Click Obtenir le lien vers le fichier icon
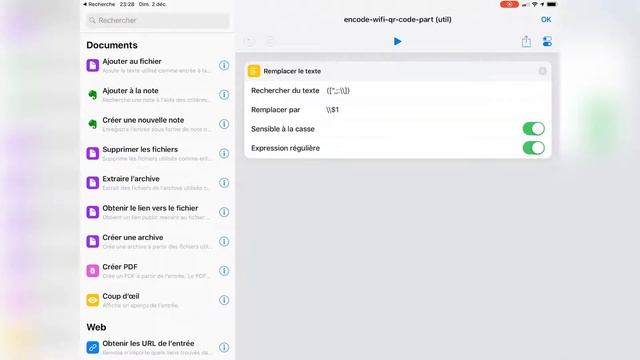The width and height of the screenshot is (640, 360). [x=93, y=212]
